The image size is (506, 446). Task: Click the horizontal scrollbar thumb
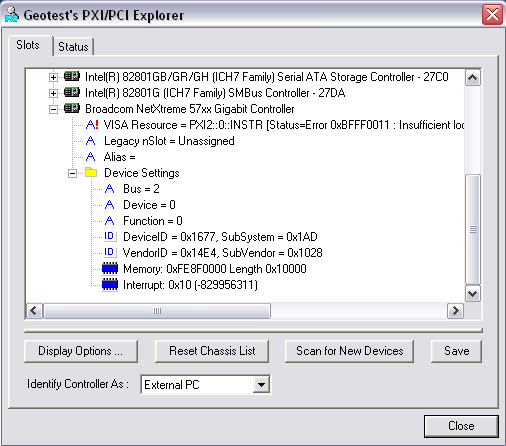(x=157, y=311)
